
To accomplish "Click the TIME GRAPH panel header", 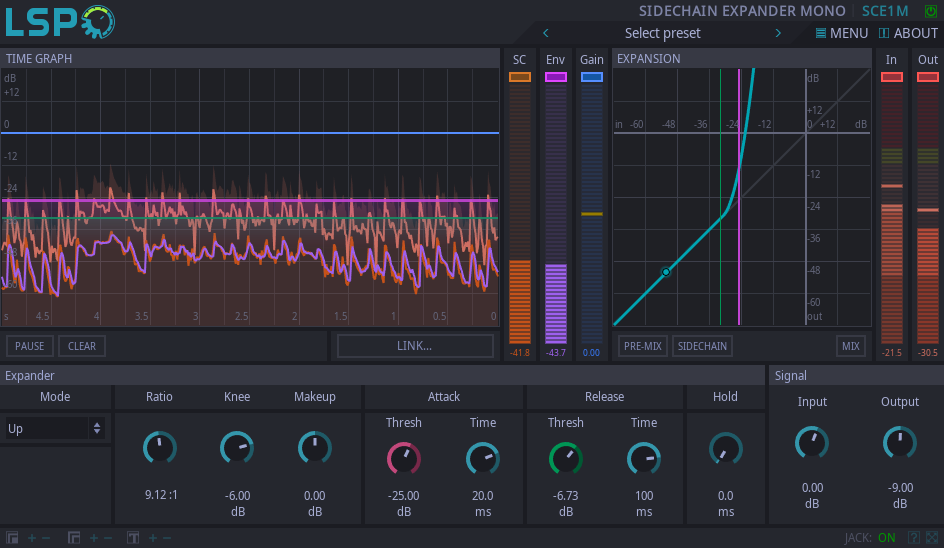I will click(x=250, y=58).
